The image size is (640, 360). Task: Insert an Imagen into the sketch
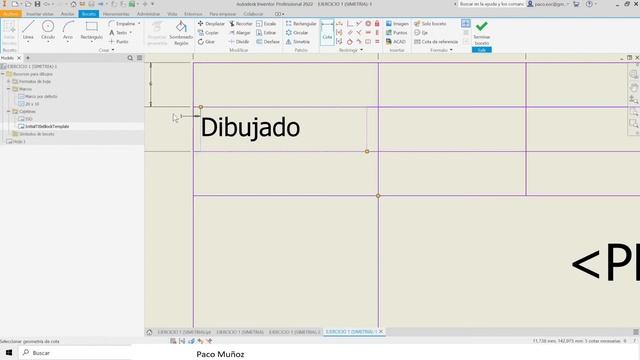click(x=397, y=24)
